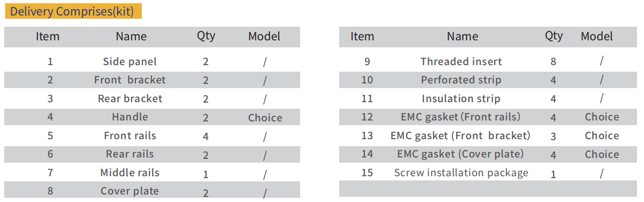Select the Rear bracket entry
The width and height of the screenshot is (644, 202).
130,98
